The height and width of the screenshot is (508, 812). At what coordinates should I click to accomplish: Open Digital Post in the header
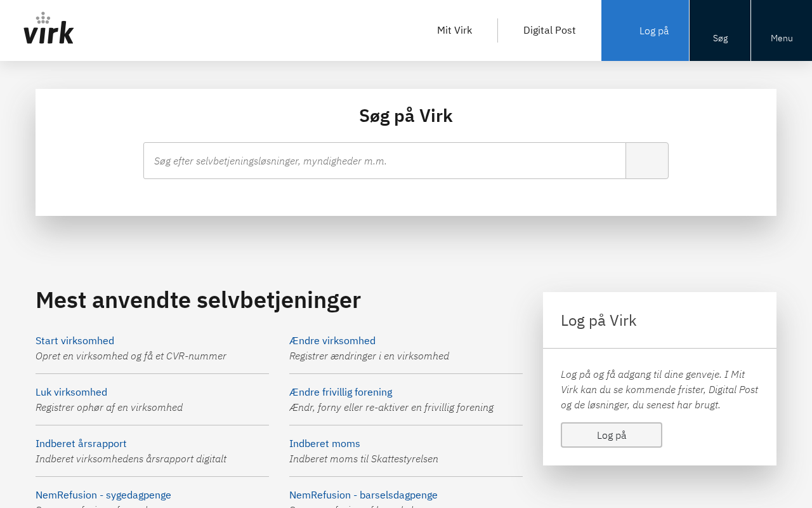(x=549, y=30)
